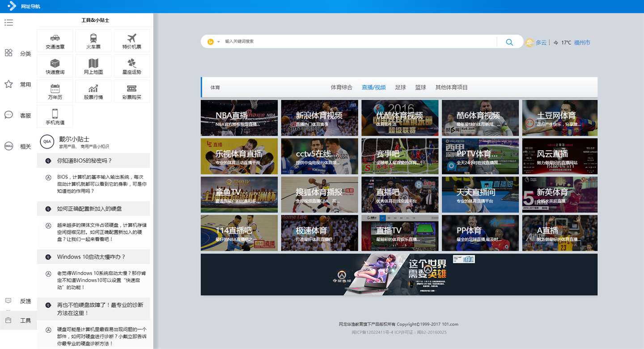Open the 直播TV card
The image size is (644, 349).
[400, 233]
